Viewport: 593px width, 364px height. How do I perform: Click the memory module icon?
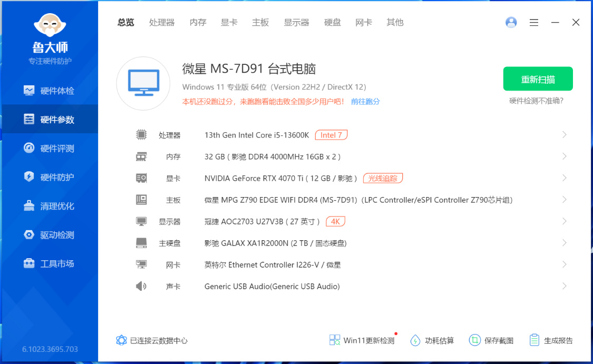141,156
